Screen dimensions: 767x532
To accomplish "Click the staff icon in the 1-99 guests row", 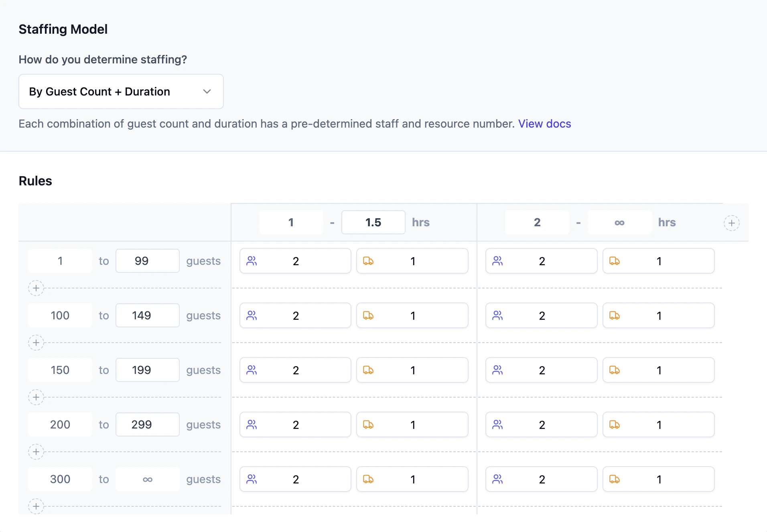I will (252, 261).
